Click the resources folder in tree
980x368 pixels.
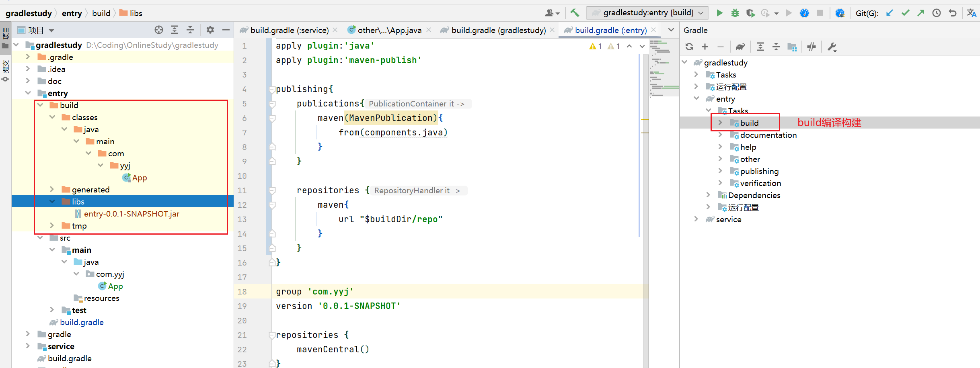coord(101,298)
